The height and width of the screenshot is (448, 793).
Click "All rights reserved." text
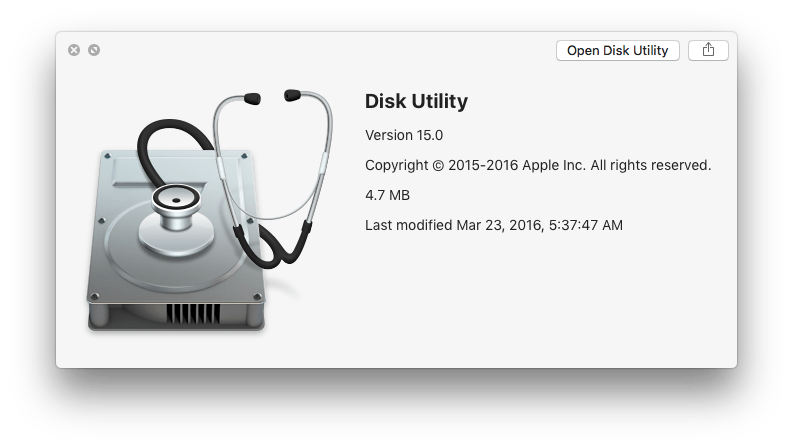[651, 165]
